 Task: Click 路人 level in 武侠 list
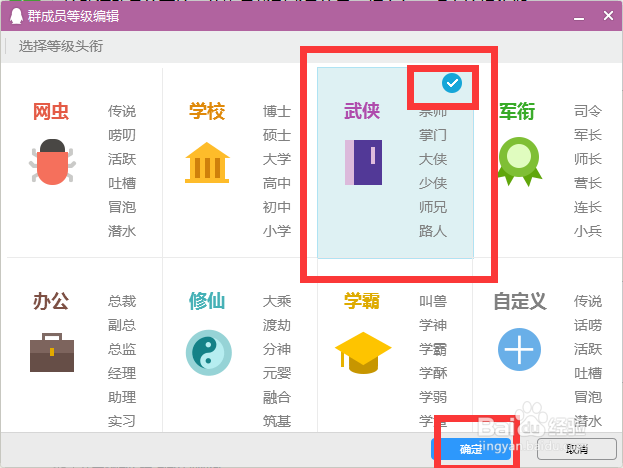pyautogui.click(x=433, y=231)
